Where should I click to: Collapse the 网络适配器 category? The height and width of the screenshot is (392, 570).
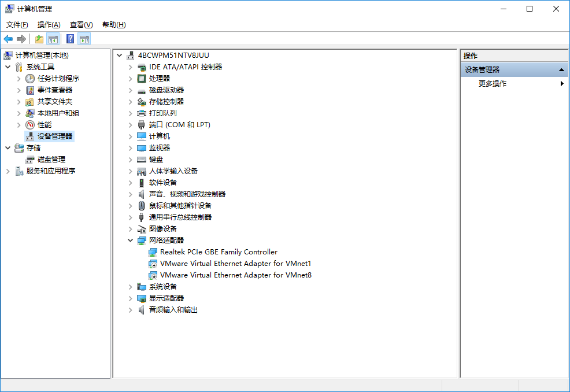tap(130, 240)
